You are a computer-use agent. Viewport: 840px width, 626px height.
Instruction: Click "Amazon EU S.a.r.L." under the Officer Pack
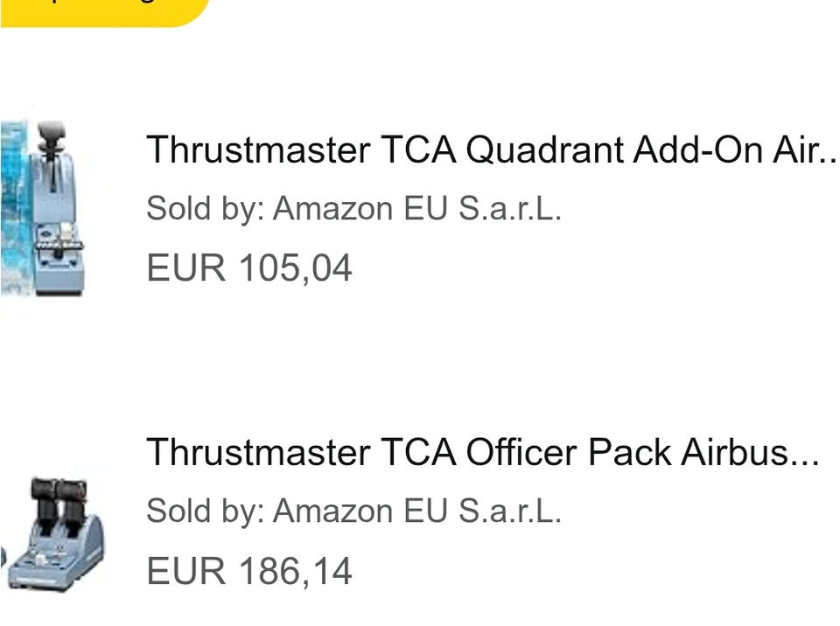click(x=416, y=511)
